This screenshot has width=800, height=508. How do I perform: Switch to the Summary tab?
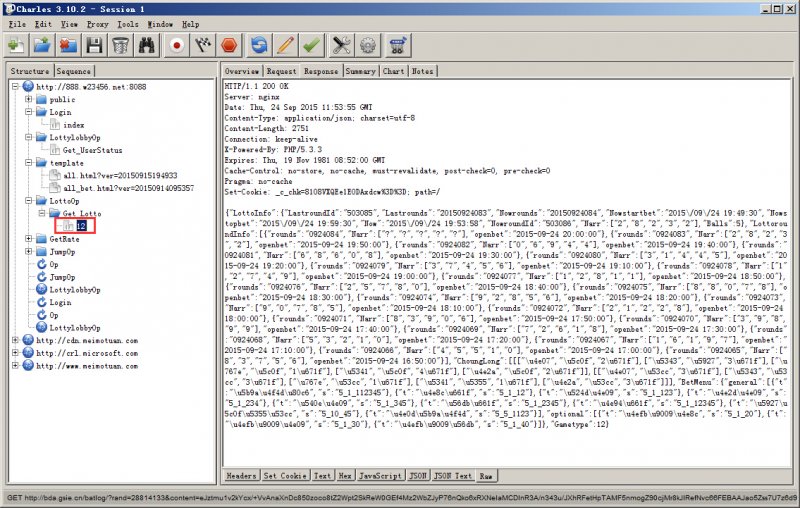(360, 71)
